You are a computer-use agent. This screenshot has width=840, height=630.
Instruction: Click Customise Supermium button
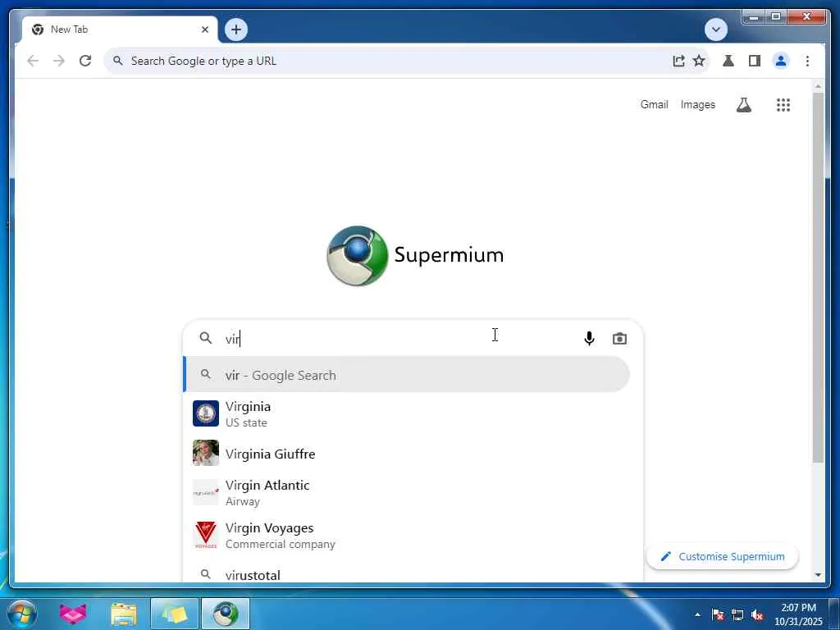723,557
